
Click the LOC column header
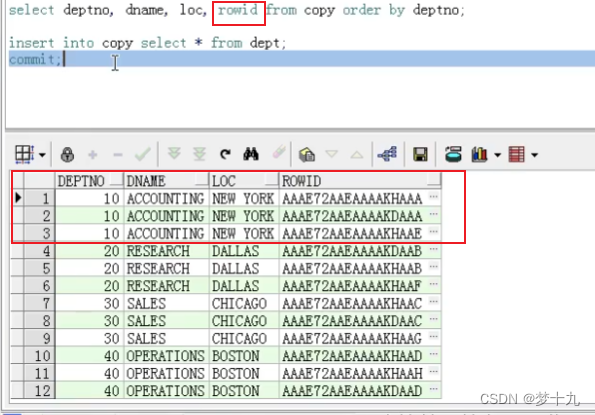[x=244, y=181]
